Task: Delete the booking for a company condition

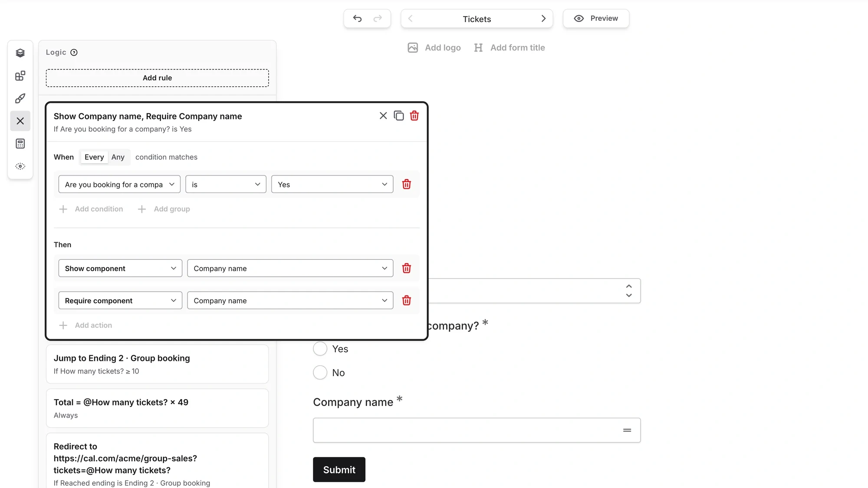Action: [407, 184]
